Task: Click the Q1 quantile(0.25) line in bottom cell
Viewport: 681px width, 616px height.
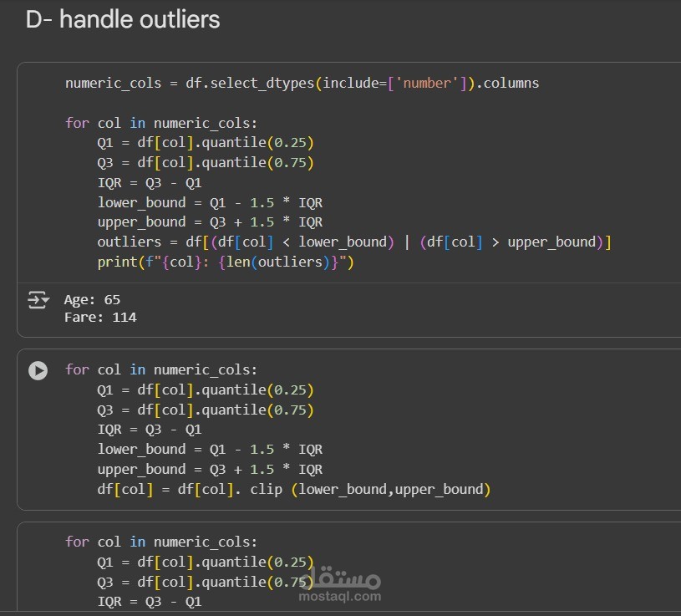Action: pos(206,563)
